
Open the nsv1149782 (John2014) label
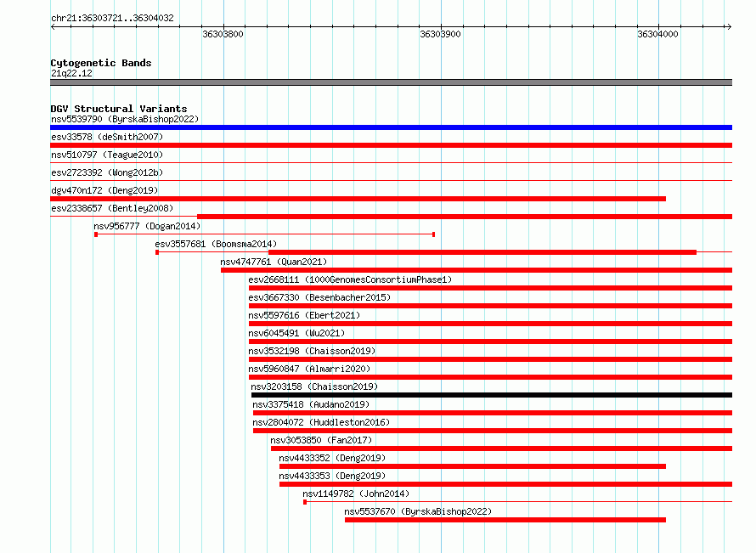coord(356,494)
